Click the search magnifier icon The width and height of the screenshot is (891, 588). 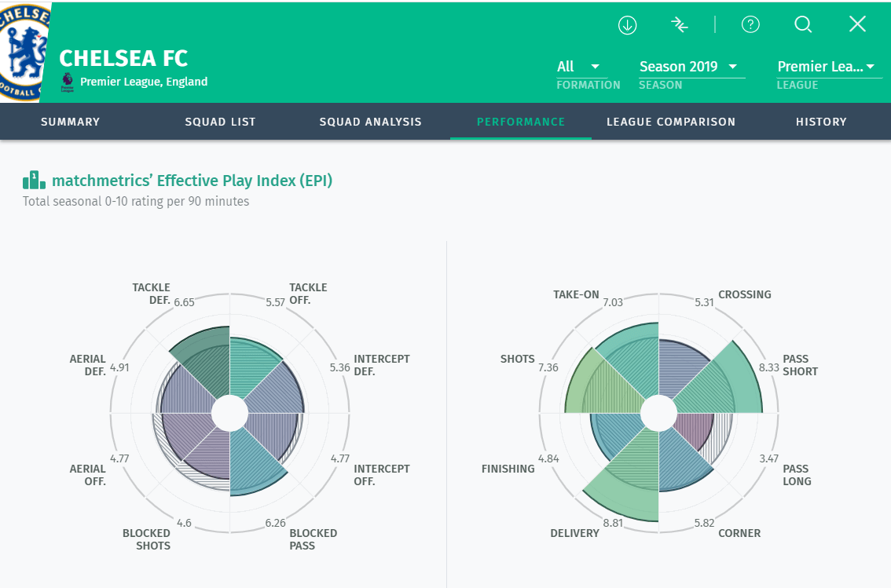(803, 24)
